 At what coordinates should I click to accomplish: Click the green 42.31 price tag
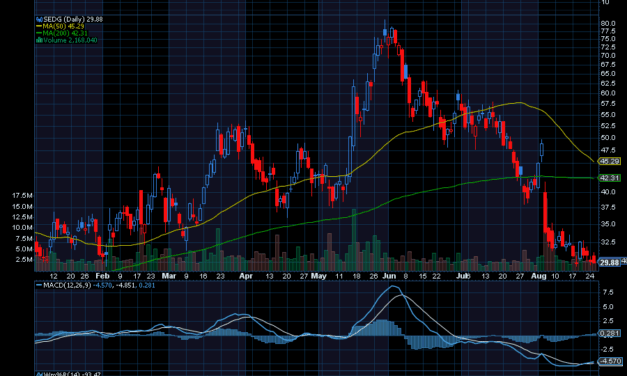609,178
